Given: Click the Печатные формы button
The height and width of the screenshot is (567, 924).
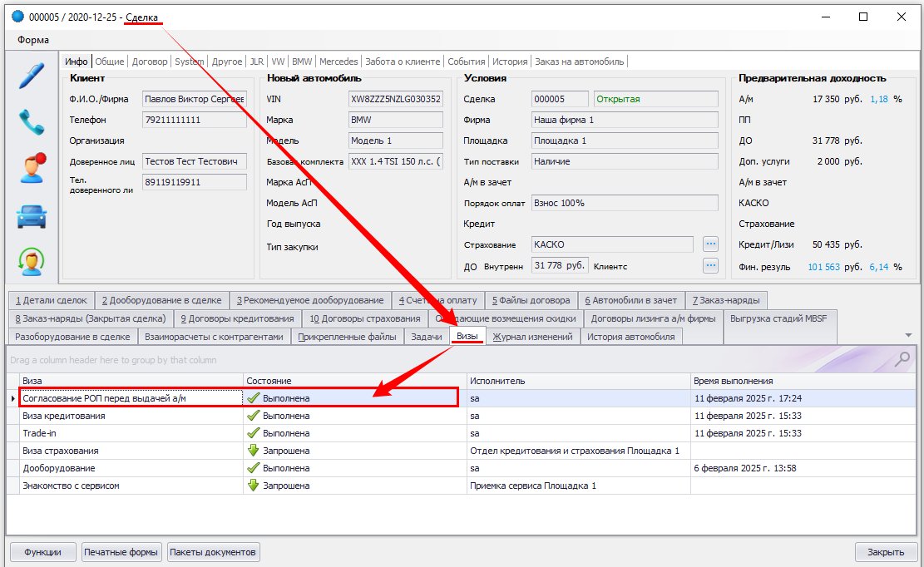Looking at the screenshot, I should [x=121, y=552].
